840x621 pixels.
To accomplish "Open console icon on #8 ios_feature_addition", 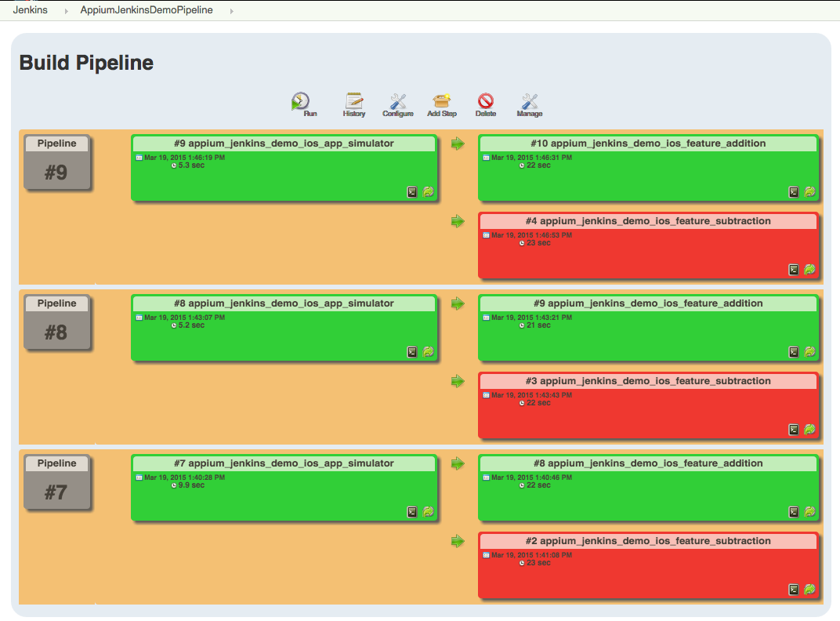I will 794,512.
